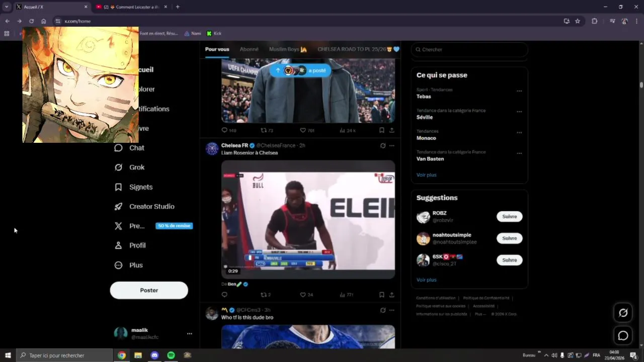Follow 6SK with Suivre button
This screenshot has width=644, height=362.
(x=509, y=260)
